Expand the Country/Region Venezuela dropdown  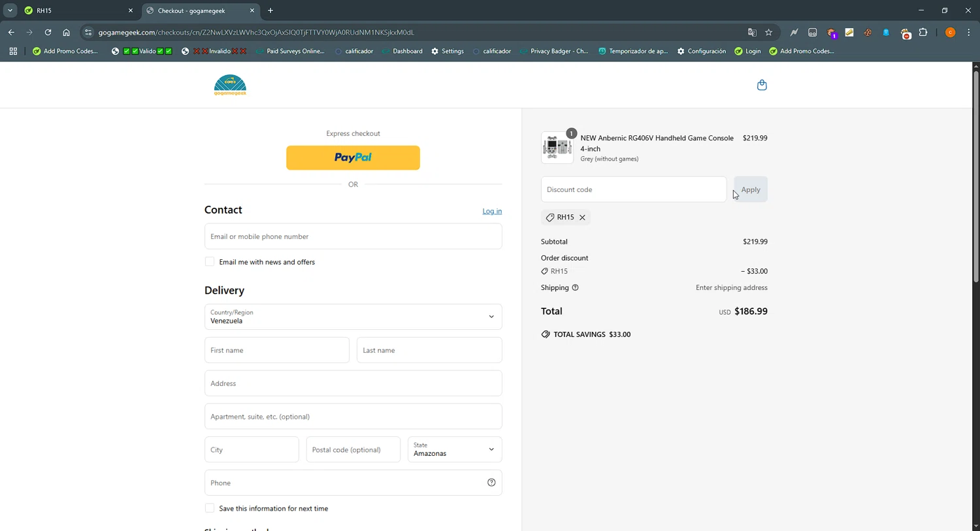pos(353,317)
